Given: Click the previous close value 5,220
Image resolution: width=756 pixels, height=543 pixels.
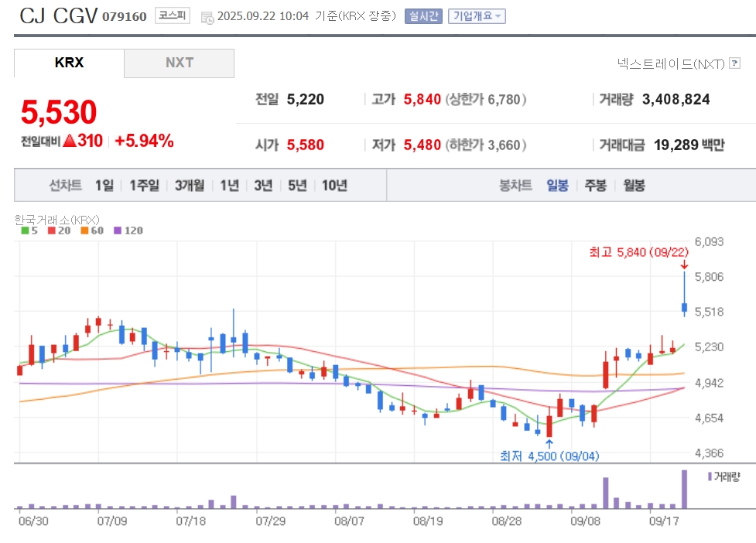Looking at the screenshot, I should point(305,99).
